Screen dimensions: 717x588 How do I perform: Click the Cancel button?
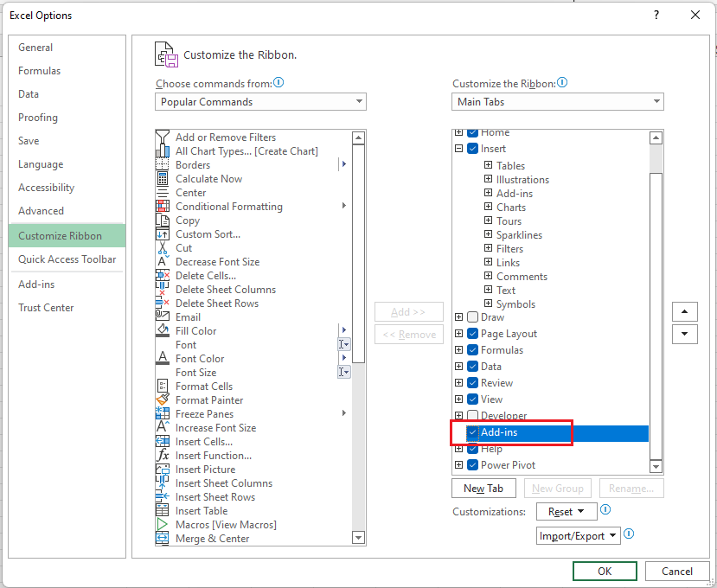click(676, 571)
